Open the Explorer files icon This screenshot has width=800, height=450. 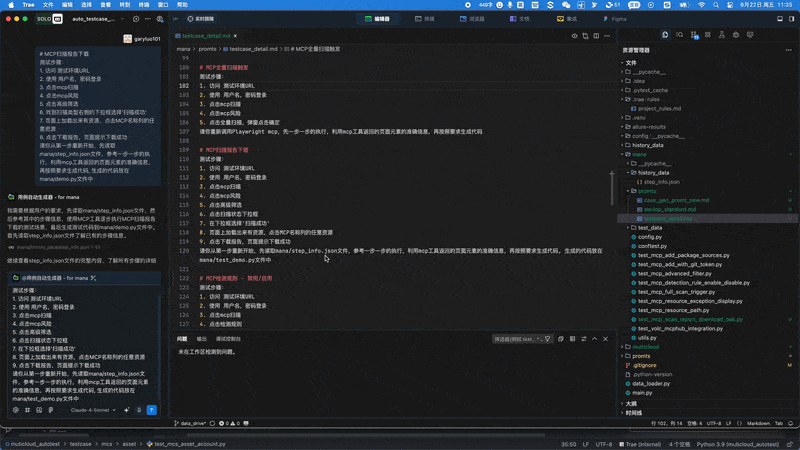665,35
